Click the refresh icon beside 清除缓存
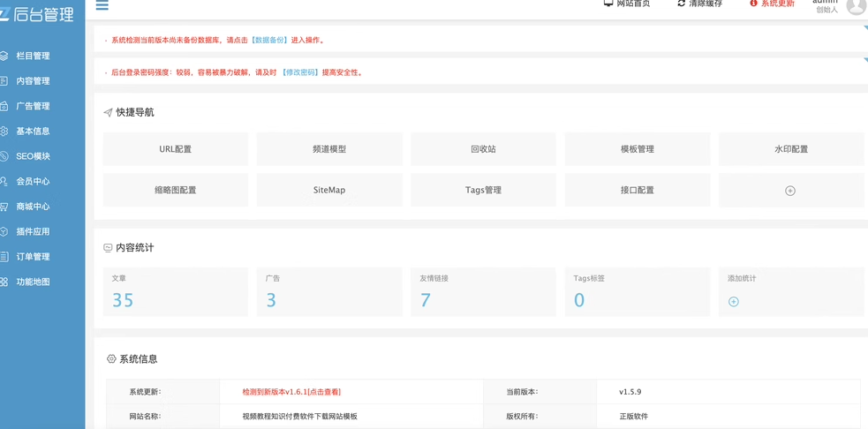 coord(682,3)
